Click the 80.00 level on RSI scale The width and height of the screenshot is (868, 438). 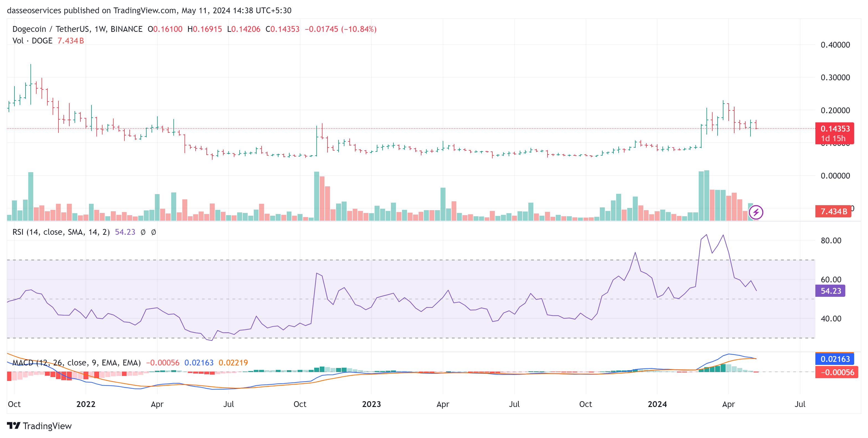[x=831, y=240]
